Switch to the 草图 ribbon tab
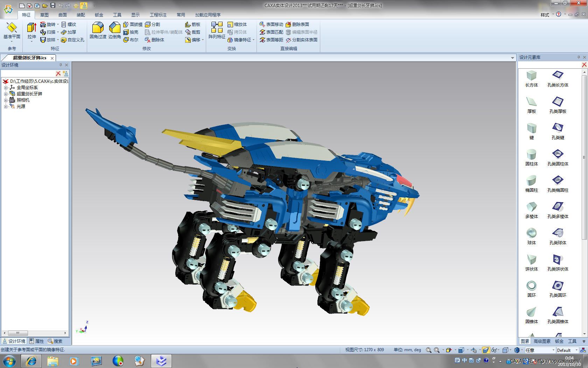The width and height of the screenshot is (588, 368). 44,15
